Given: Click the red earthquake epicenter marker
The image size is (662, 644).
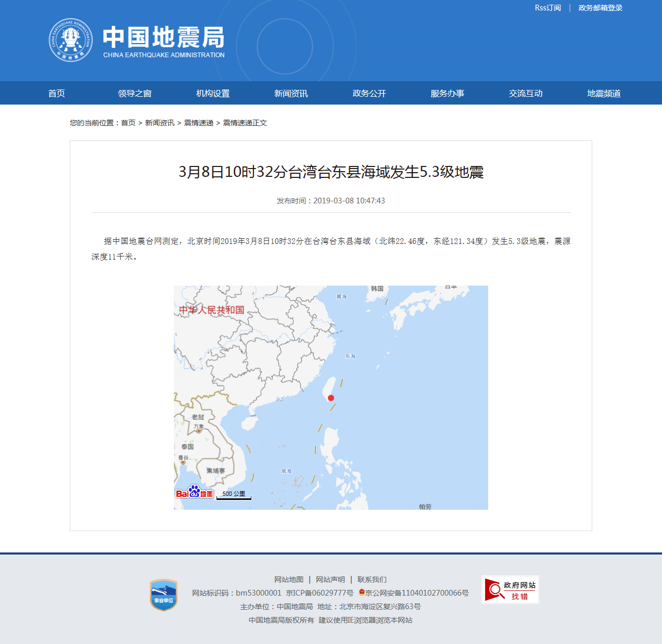Looking at the screenshot, I should tap(331, 398).
